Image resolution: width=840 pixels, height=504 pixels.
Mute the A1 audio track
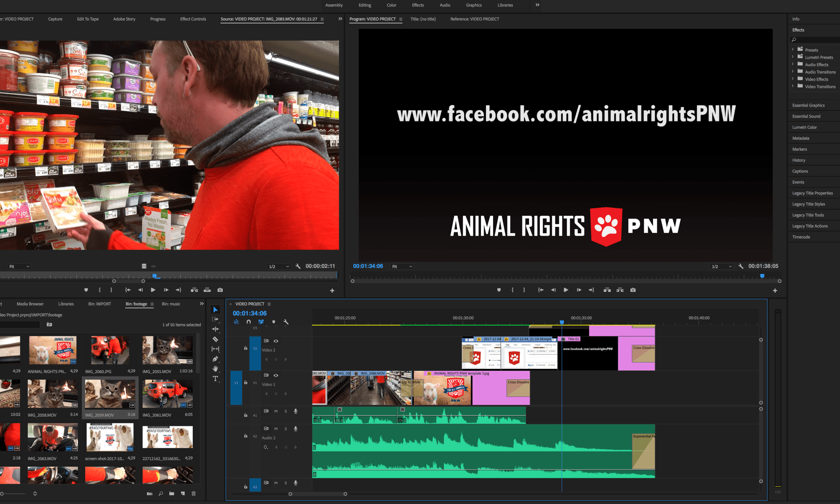tap(276, 411)
